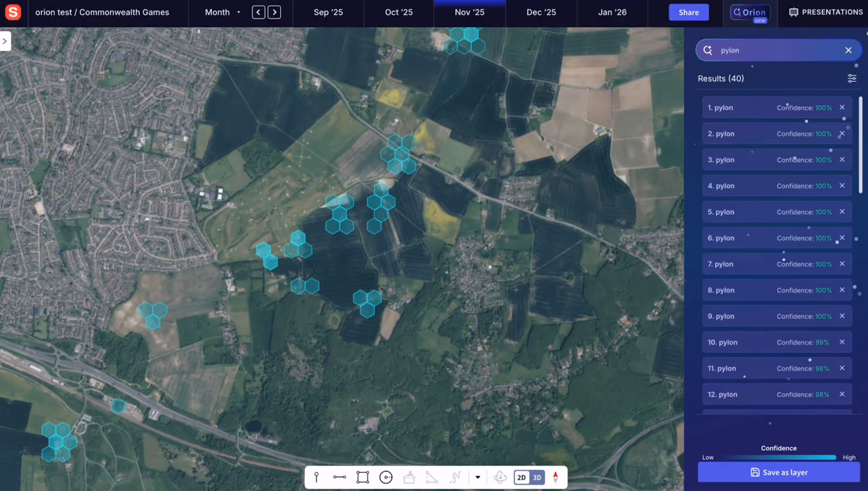Open results filter settings icon

[852, 79]
